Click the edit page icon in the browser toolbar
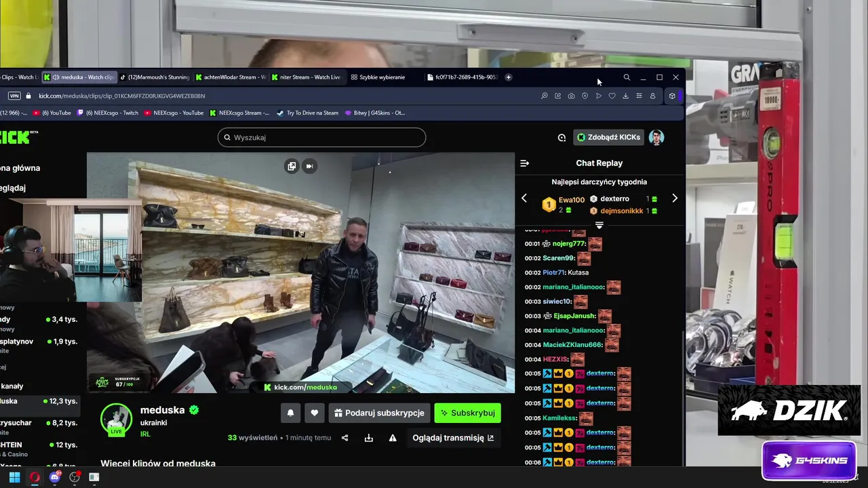Image resolution: width=868 pixels, height=488 pixels. 557,96
